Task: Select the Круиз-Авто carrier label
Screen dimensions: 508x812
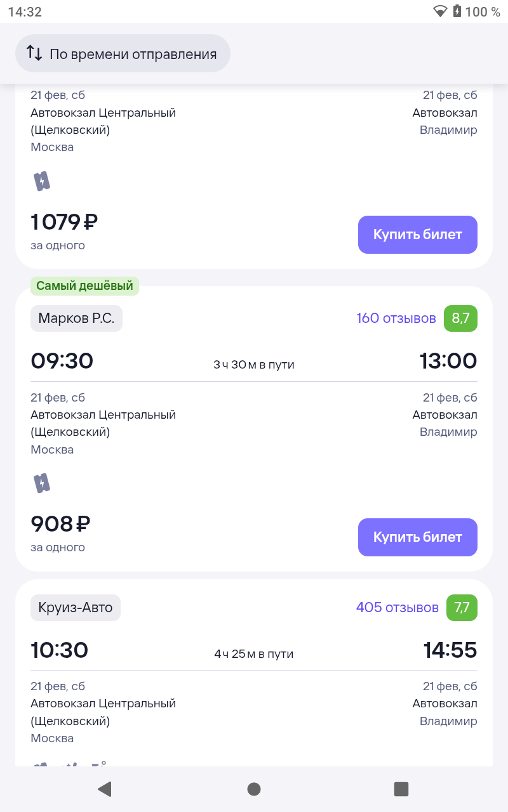Action: coord(75,608)
